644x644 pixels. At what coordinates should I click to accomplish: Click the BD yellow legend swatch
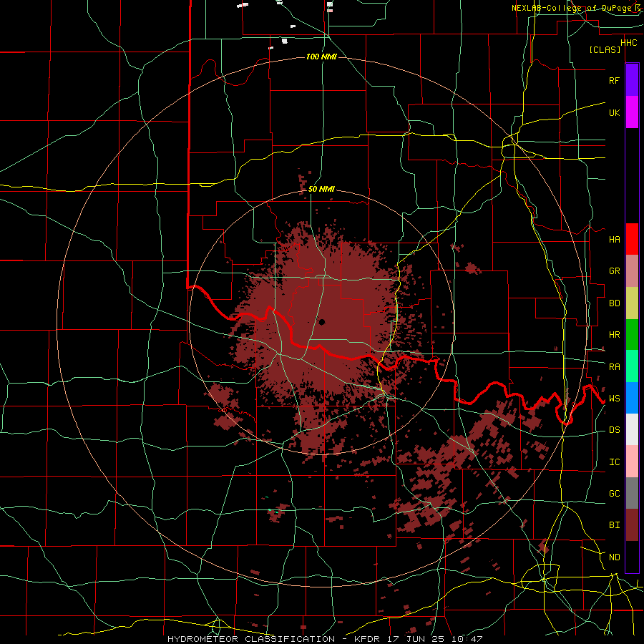pyautogui.click(x=632, y=303)
